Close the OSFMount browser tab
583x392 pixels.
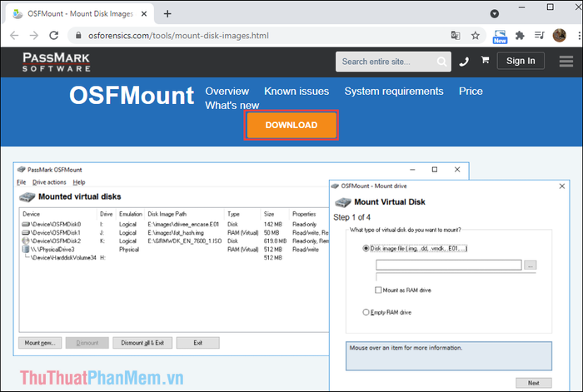(144, 14)
